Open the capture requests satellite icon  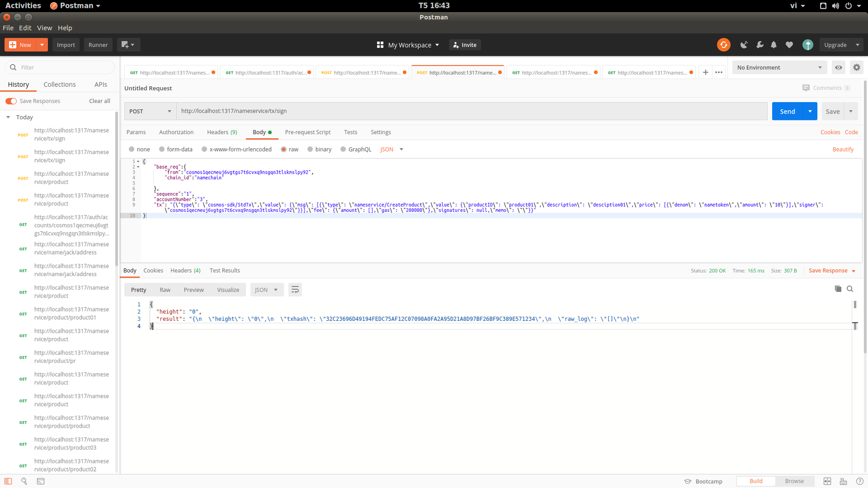[744, 45]
